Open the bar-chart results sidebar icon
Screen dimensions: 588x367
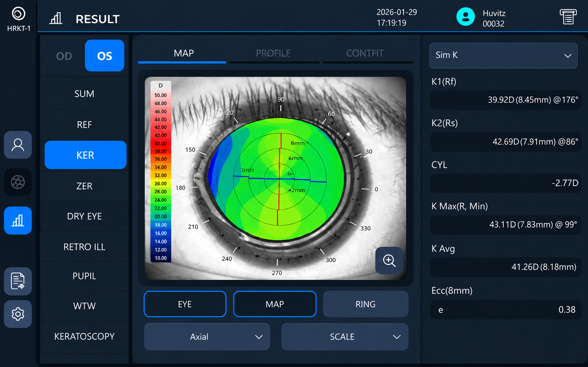(x=18, y=221)
